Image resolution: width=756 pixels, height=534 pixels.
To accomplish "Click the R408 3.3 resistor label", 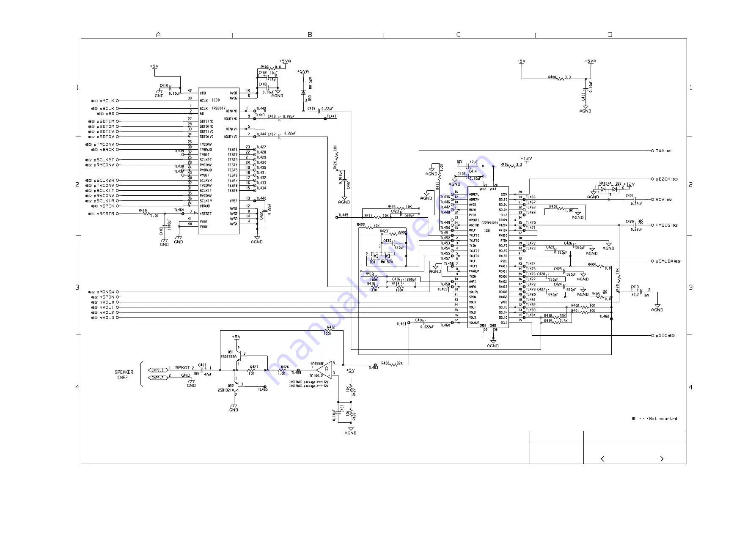I will [x=559, y=77].
